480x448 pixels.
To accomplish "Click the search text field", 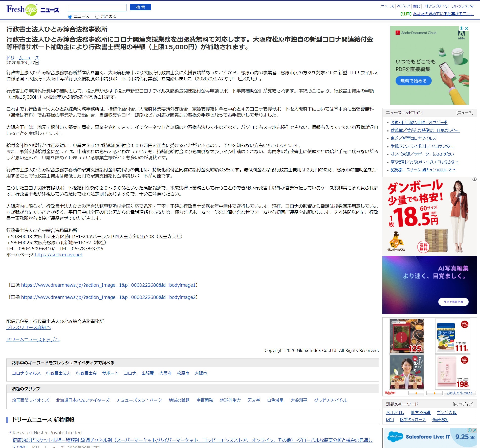I will click(97, 8).
